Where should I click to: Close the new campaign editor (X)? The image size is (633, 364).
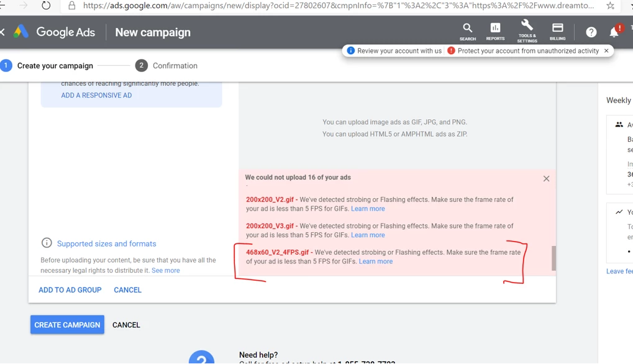click(2, 32)
